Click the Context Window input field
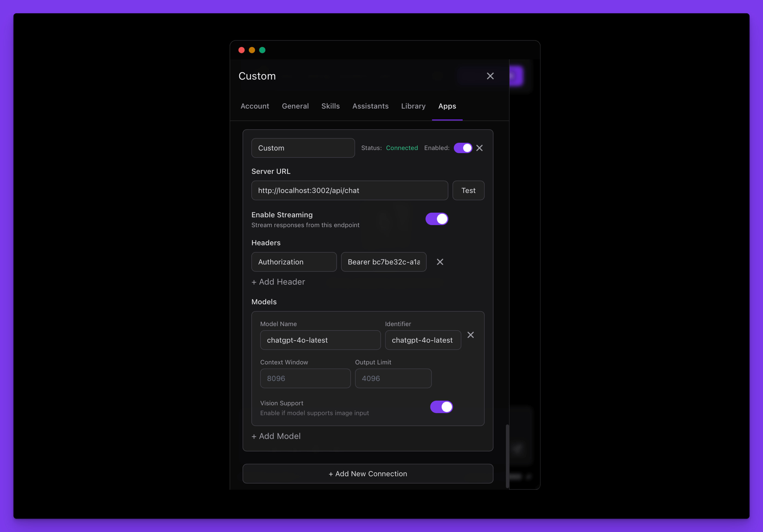Screen dimensions: 763x532 point(305,378)
